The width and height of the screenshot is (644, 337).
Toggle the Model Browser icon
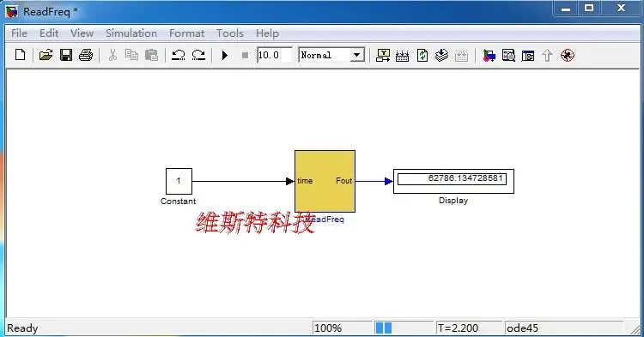pyautogui.click(x=528, y=56)
